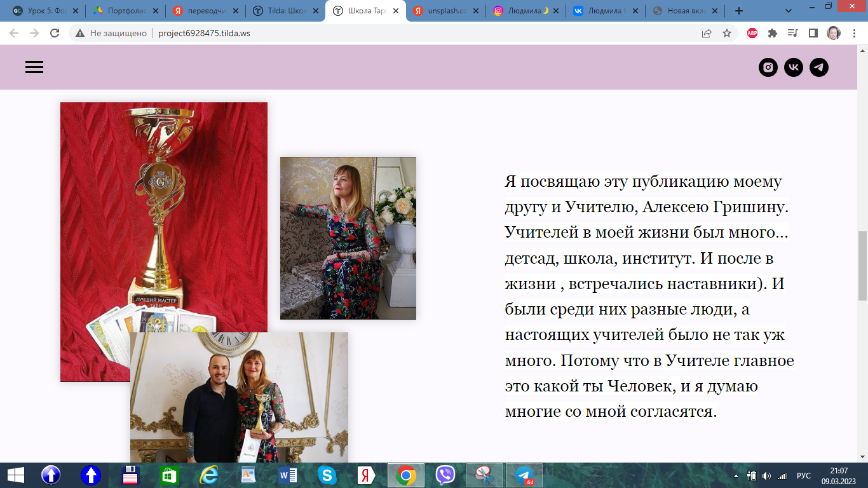Viewport: 868px width, 488px height.
Task: Show site info for 'Не защищено' warning
Action: [x=111, y=33]
